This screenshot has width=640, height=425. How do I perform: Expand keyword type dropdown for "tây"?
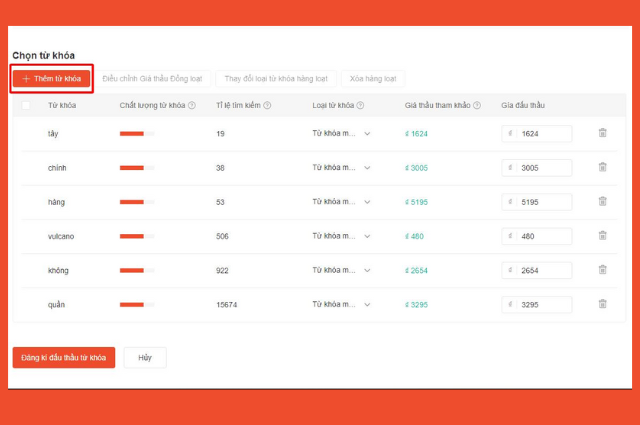[x=367, y=134]
